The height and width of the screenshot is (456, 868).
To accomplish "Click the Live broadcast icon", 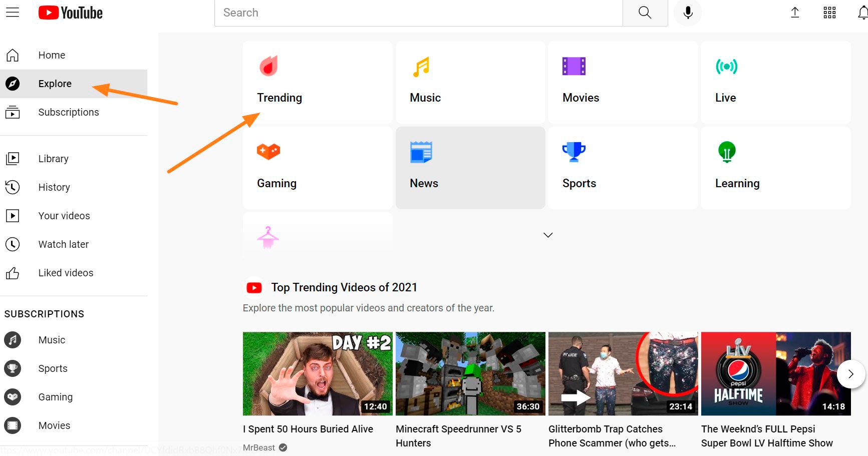I will click(x=727, y=66).
